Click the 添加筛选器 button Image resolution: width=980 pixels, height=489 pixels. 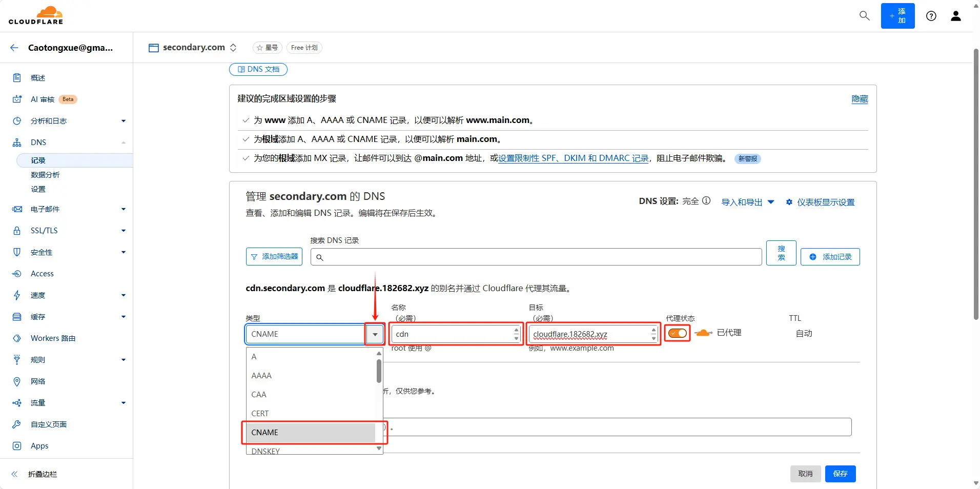[x=274, y=256]
